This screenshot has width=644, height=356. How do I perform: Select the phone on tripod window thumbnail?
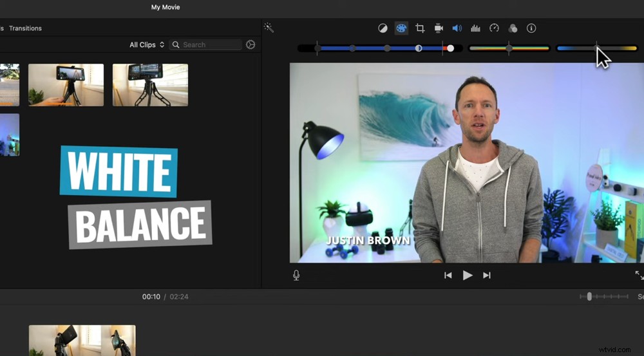click(x=150, y=84)
